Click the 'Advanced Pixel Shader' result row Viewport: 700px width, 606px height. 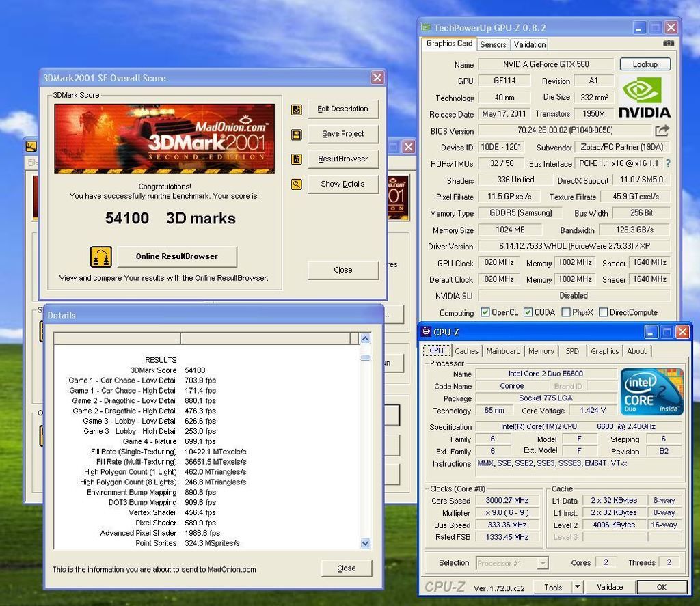pyautogui.click(x=160, y=533)
